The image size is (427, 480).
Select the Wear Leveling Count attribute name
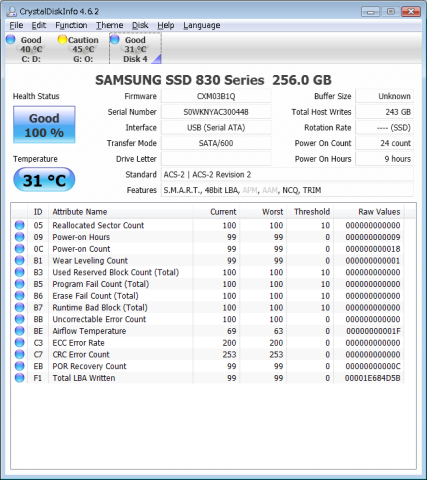click(90, 261)
